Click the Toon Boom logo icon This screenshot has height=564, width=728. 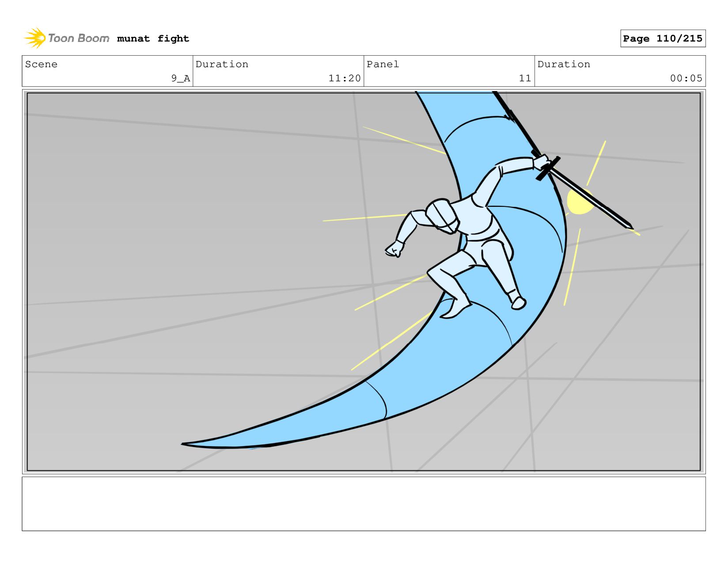click(35, 38)
